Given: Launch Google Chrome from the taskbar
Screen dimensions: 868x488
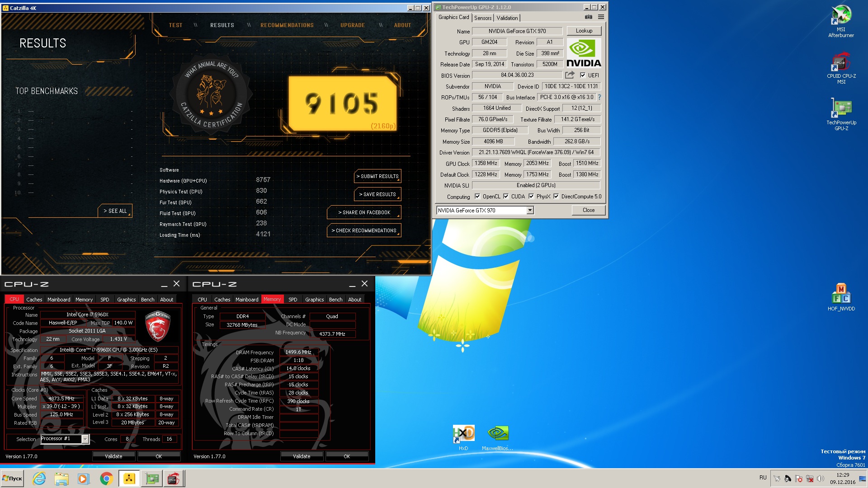Looking at the screenshot, I should (x=106, y=479).
